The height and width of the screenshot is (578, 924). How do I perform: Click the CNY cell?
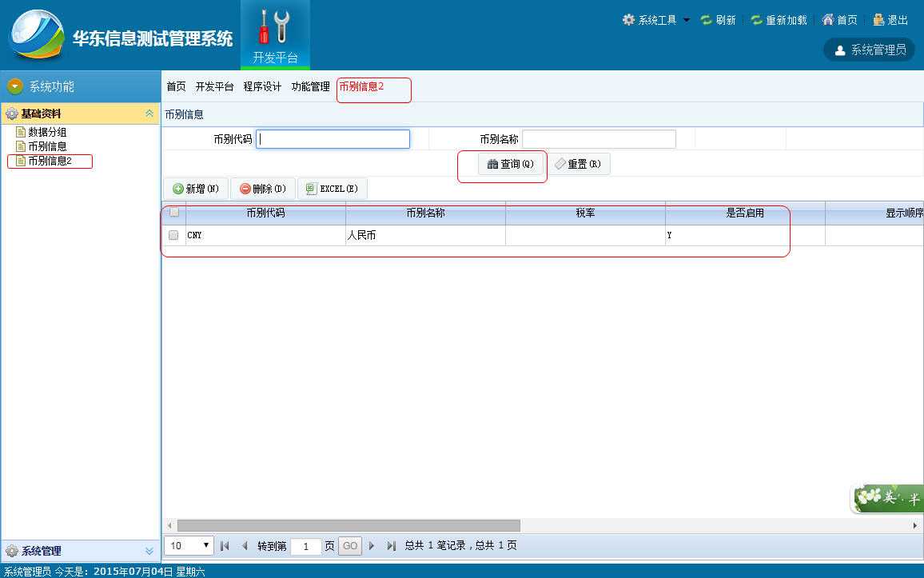(265, 235)
